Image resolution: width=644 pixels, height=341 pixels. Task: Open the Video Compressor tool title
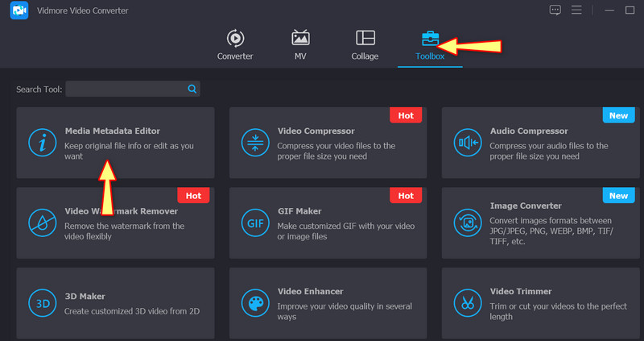[x=316, y=131]
